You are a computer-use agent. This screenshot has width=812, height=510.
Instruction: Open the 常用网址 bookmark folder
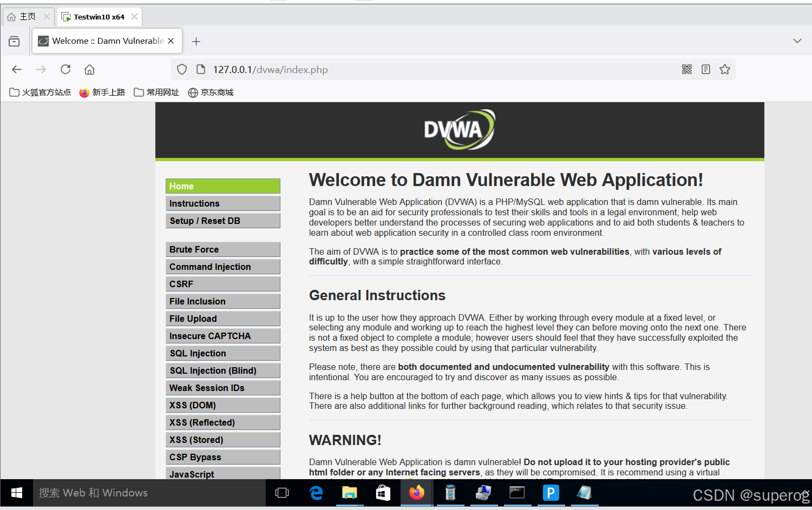click(x=156, y=92)
